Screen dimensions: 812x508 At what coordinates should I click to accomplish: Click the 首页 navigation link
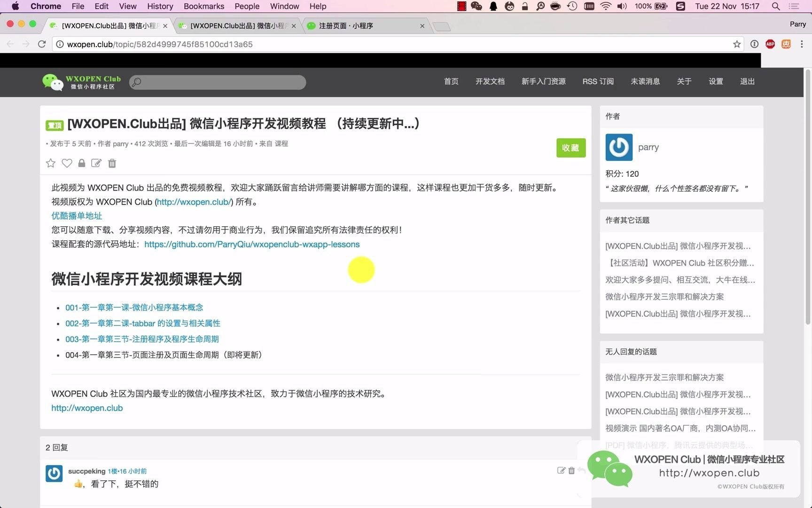coord(451,81)
